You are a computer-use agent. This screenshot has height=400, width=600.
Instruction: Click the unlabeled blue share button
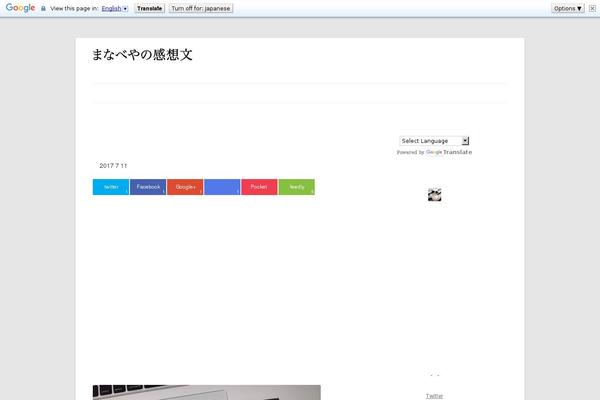222,187
